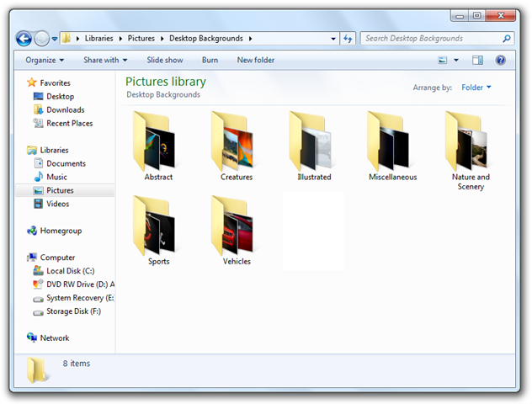
Task: Select the Miscellaneous folder
Action: [x=392, y=146]
